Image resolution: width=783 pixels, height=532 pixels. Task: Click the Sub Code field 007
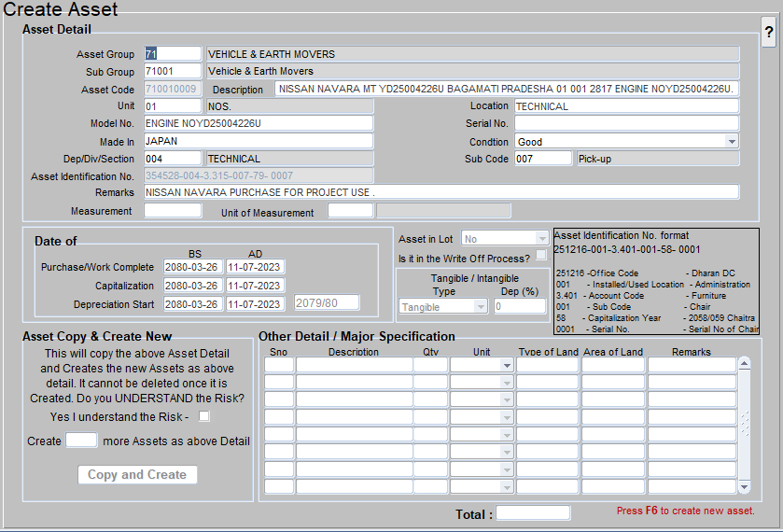[543, 159]
